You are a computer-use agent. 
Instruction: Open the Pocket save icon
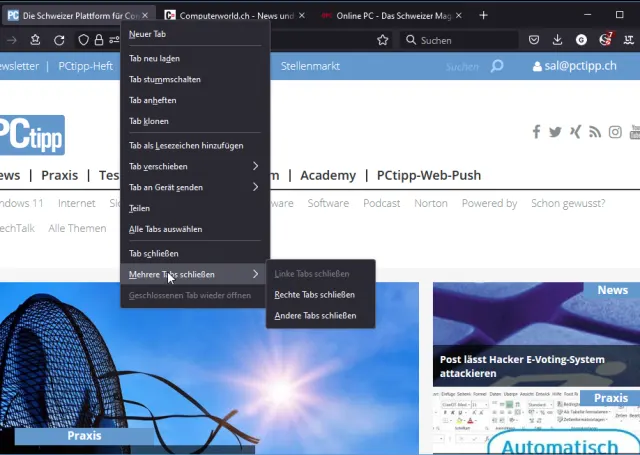[x=533, y=40]
